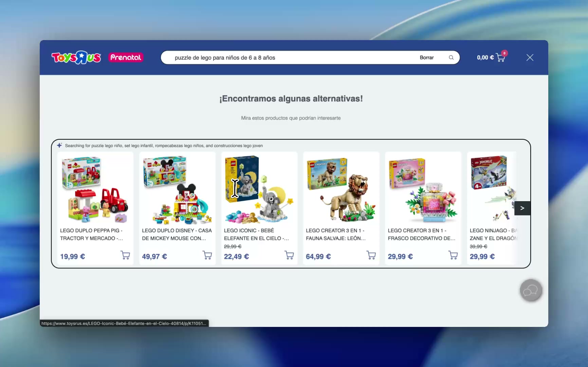588x367 pixels.
Task: Open LEGO DUPLO PEPPA PIG title link
Action: point(91,234)
